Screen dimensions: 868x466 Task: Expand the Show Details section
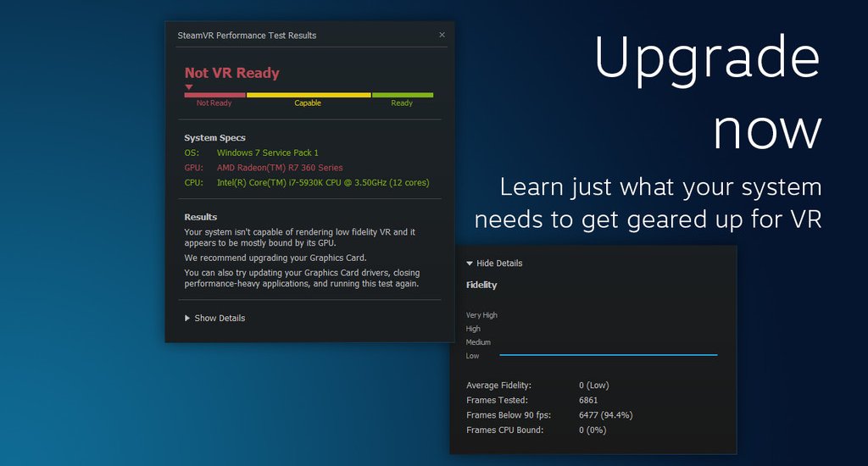[214, 319]
